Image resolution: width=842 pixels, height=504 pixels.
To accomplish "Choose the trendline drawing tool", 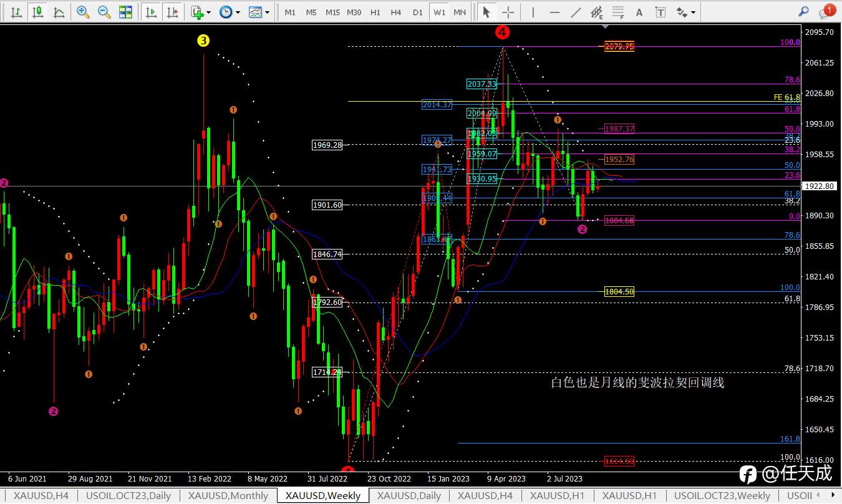I will click(576, 12).
